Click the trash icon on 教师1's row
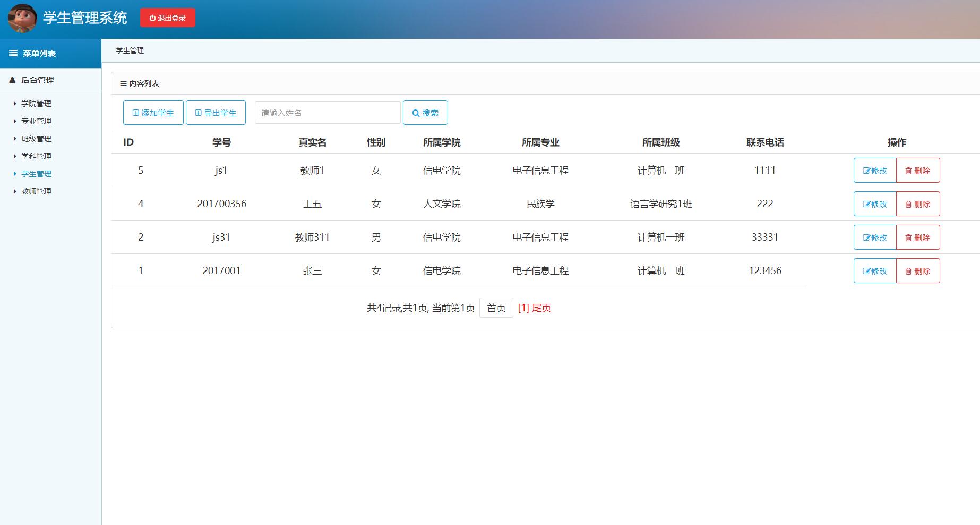 click(x=908, y=170)
